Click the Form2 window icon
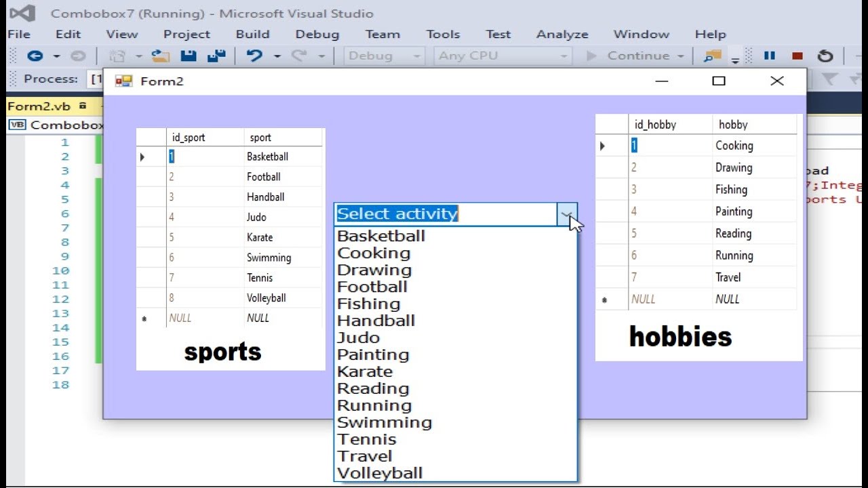Image resolution: width=868 pixels, height=488 pixels. click(123, 81)
